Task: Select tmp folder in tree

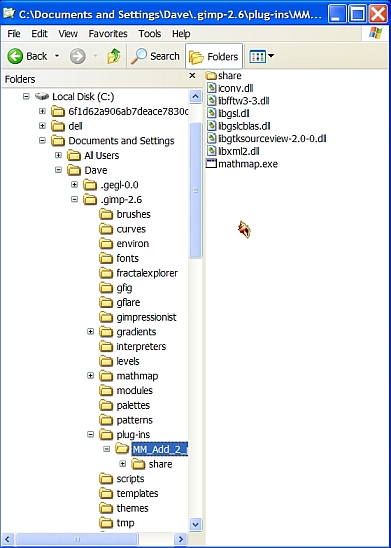Action: point(117,522)
